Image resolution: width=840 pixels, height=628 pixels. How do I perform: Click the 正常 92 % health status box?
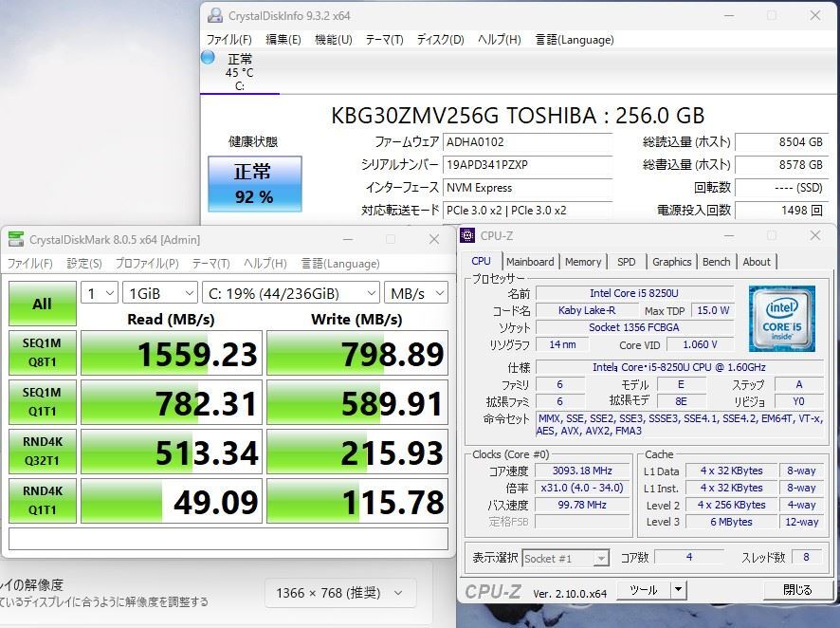tap(255, 184)
